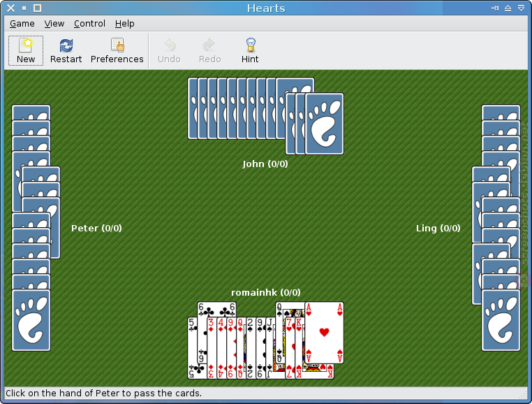
Task: Open the View menu
Action: tap(54, 24)
